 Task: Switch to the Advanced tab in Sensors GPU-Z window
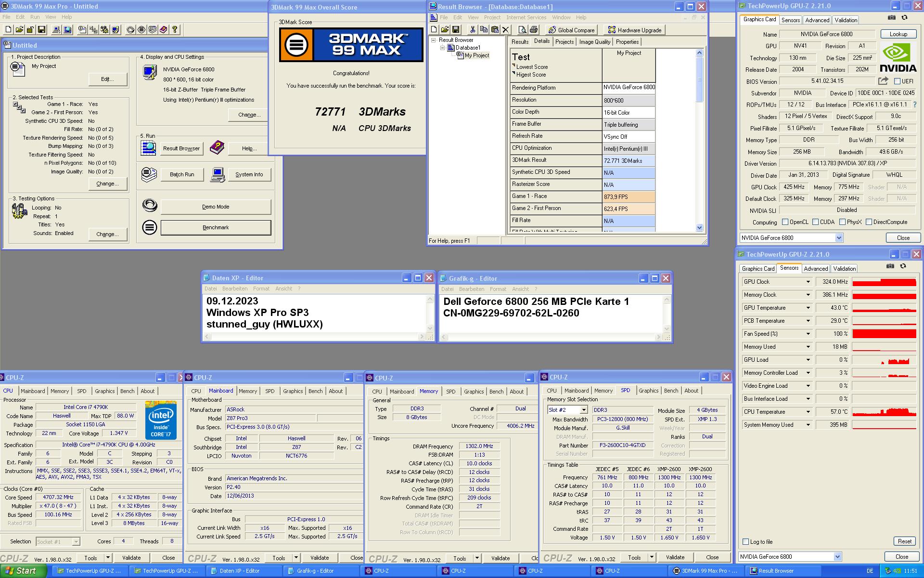816,269
